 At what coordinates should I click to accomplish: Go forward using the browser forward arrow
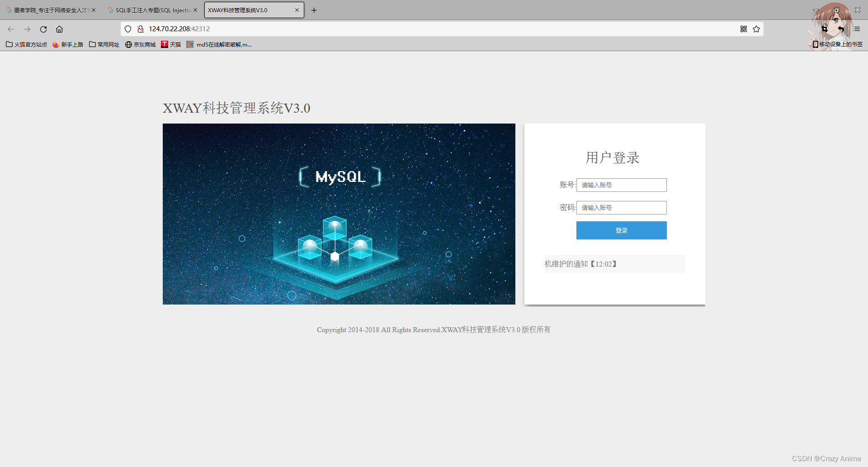pos(27,29)
